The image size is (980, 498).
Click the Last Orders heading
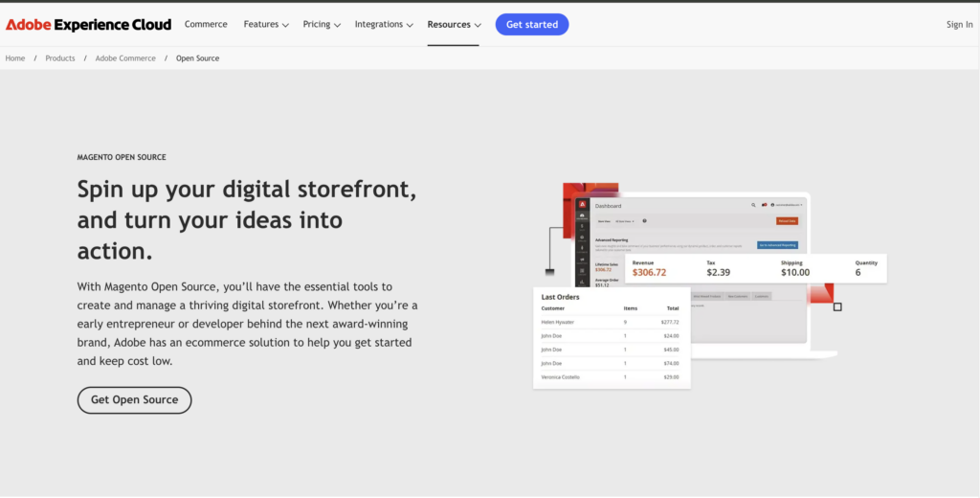560,297
